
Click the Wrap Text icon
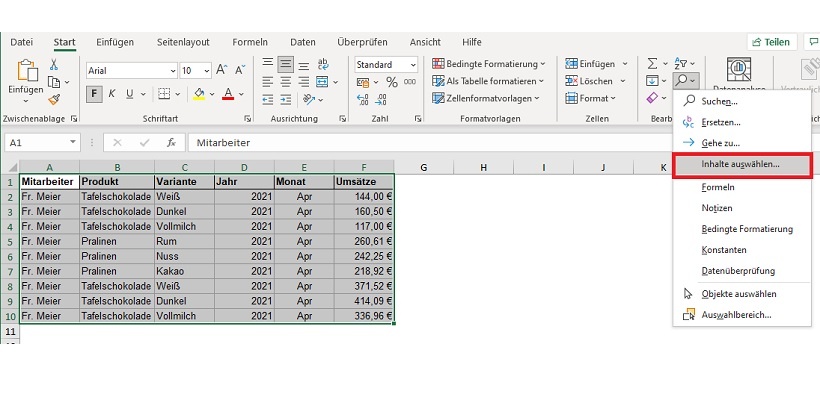(325, 64)
